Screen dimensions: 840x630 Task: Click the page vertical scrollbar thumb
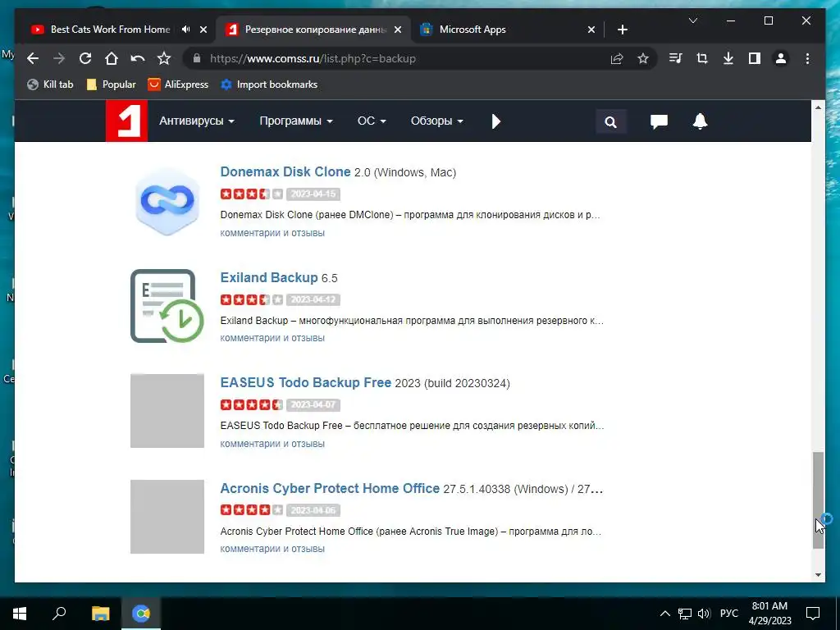(x=818, y=500)
